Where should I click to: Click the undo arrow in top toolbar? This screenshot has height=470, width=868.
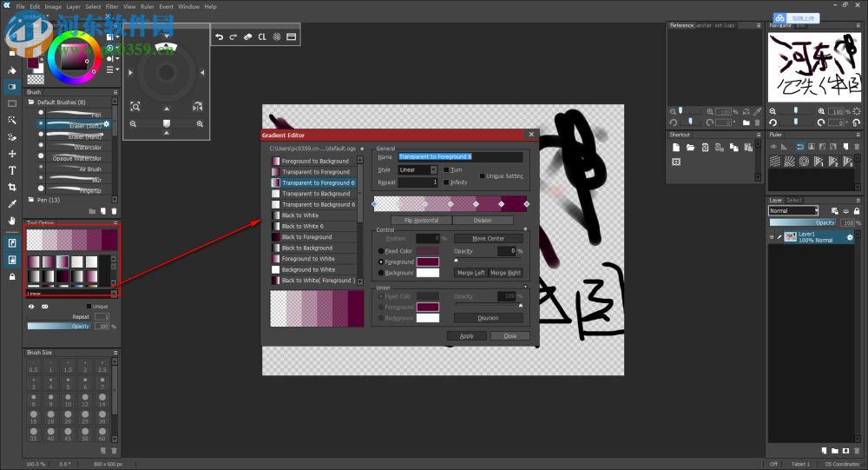220,36
